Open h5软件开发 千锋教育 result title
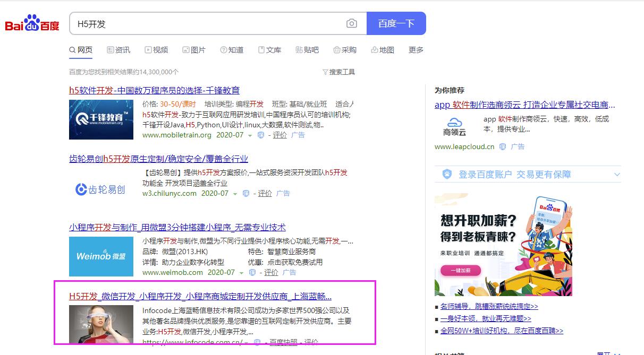Viewport: 644px width, 355px height. (x=154, y=90)
